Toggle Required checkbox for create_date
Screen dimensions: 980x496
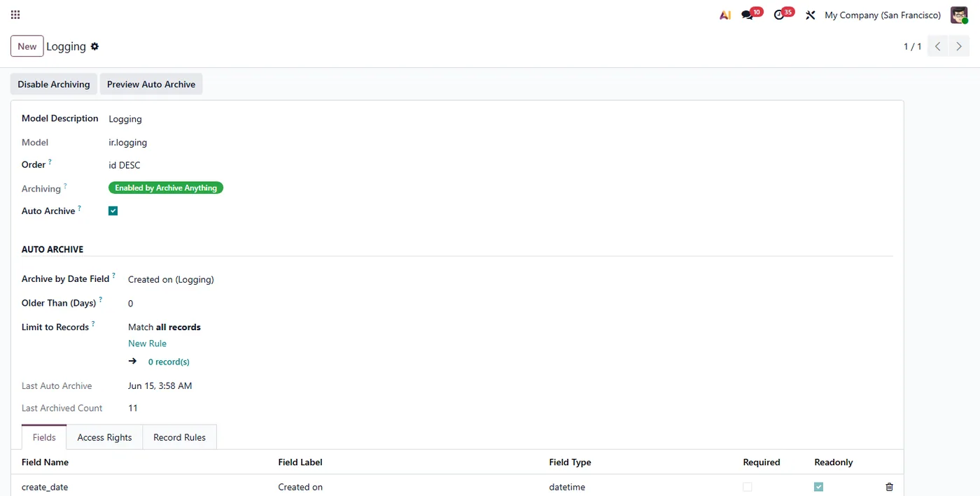point(748,487)
